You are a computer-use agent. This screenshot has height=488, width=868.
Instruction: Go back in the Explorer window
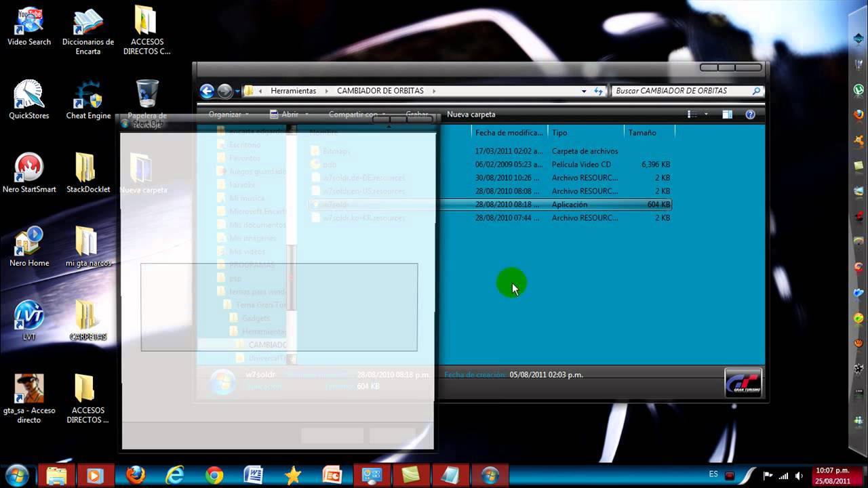click(207, 91)
